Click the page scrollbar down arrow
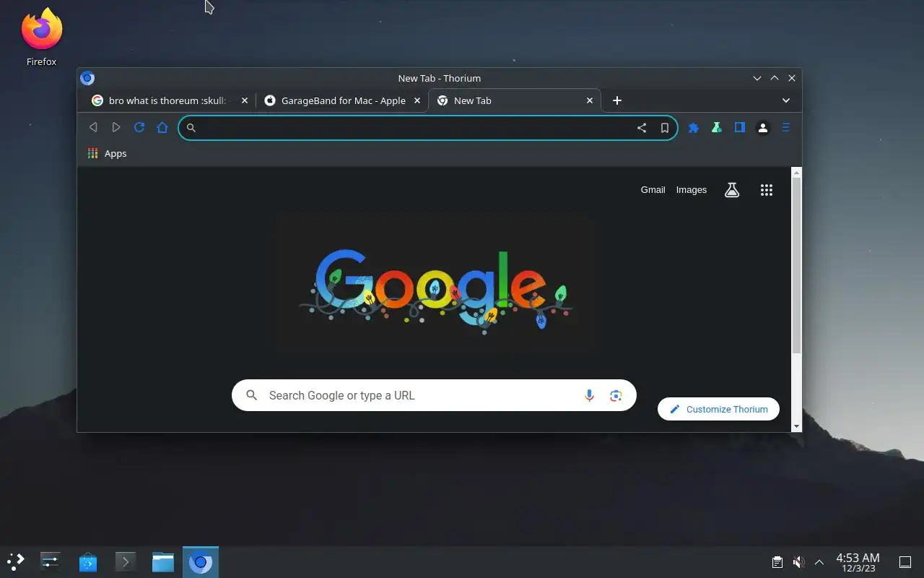This screenshot has width=924, height=578. click(797, 426)
